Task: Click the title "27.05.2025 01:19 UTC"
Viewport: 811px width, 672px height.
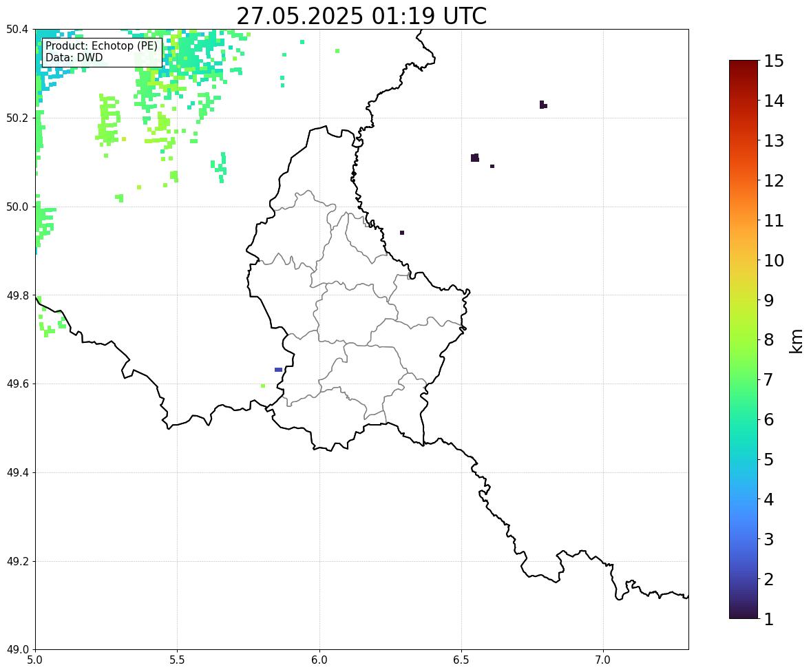Action: [361, 16]
